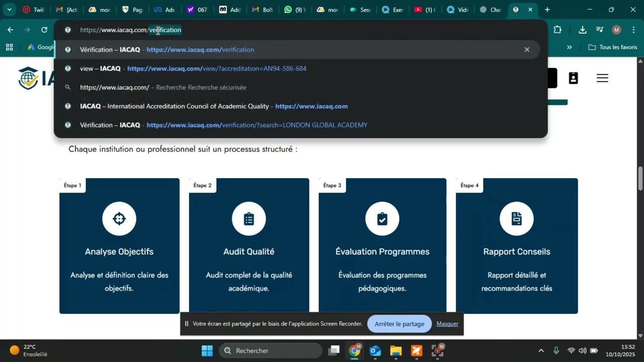Expand the tab search dropdown arrow
Viewport: 644px width, 362px height.
pos(9,10)
